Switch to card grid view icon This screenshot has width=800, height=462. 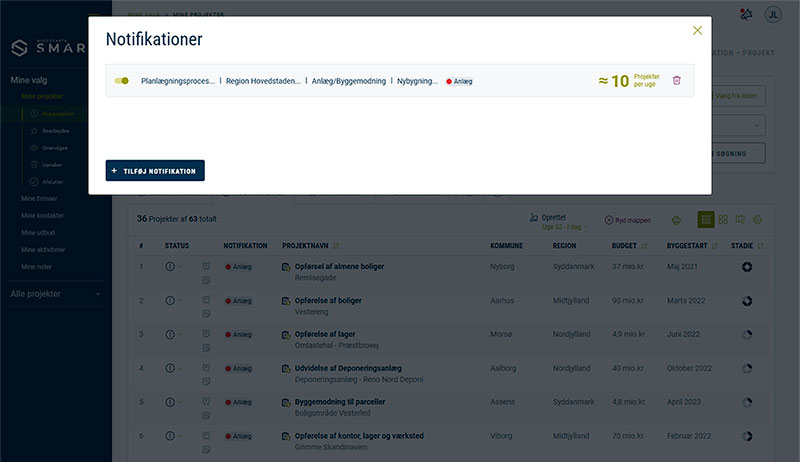[723, 219]
